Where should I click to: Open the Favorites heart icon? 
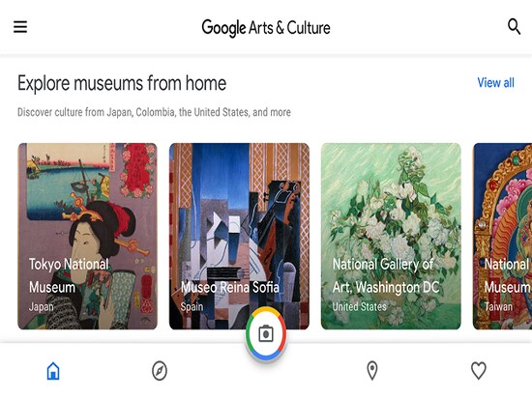[479, 371]
